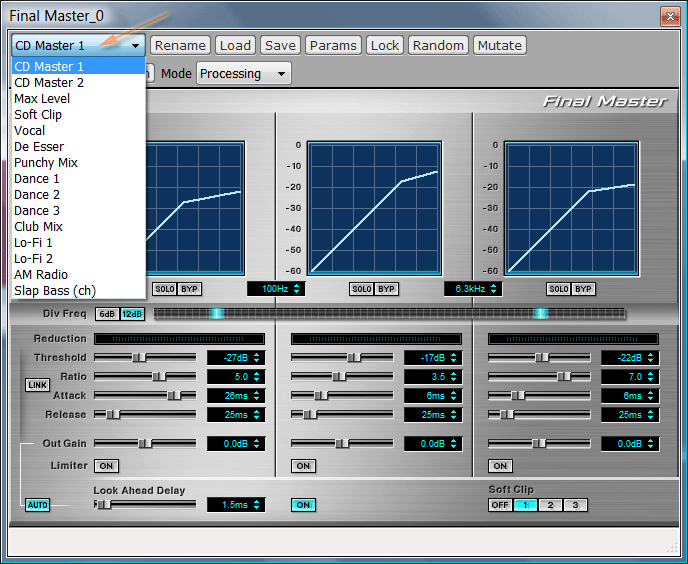Image resolution: width=688 pixels, height=564 pixels.
Task: Set Soft Clip to level 2
Action: (x=550, y=505)
